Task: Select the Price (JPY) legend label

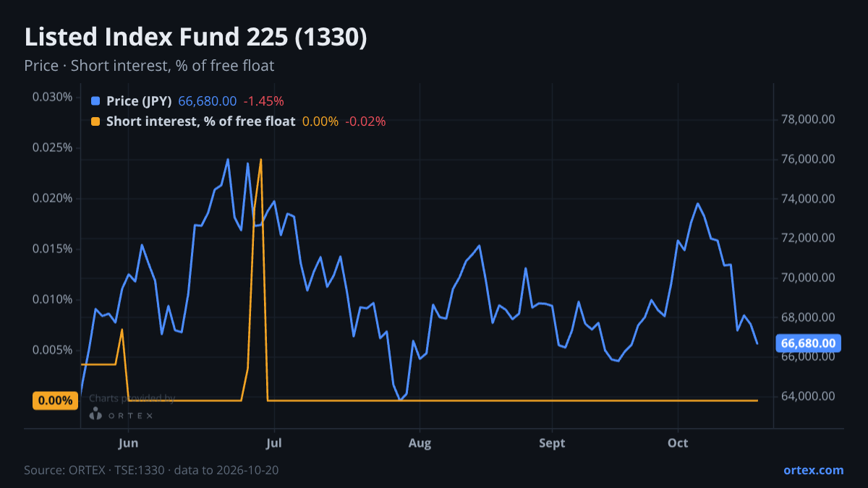Action: tap(139, 101)
